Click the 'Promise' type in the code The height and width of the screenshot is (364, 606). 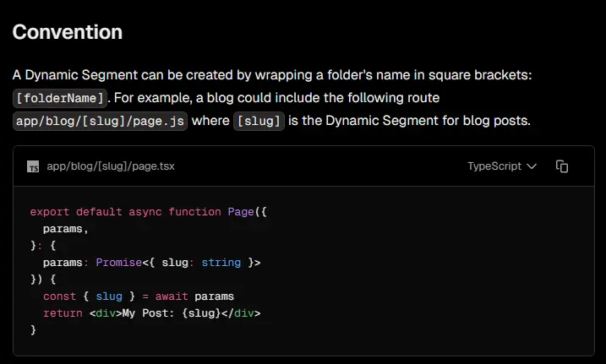112,263
